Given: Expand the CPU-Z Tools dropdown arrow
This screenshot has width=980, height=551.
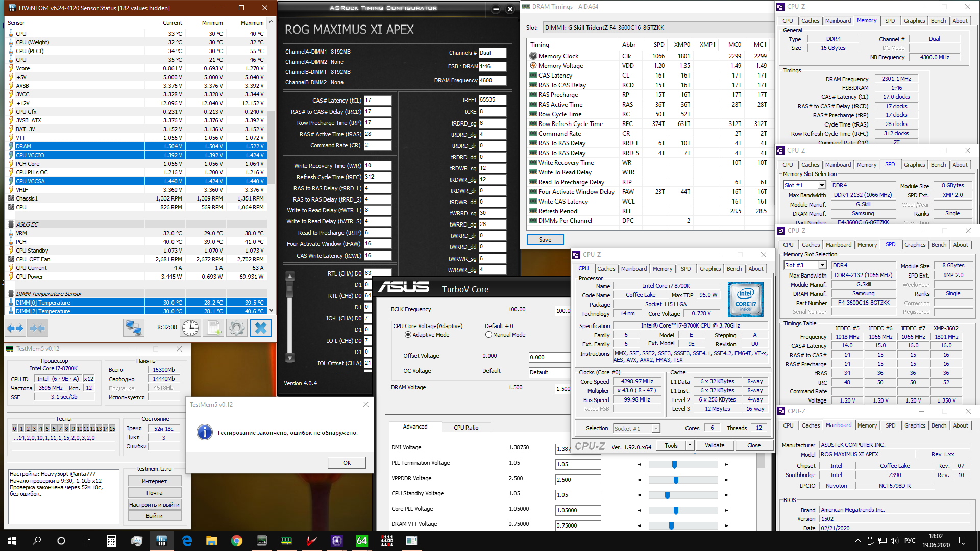Looking at the screenshot, I should coord(689,445).
